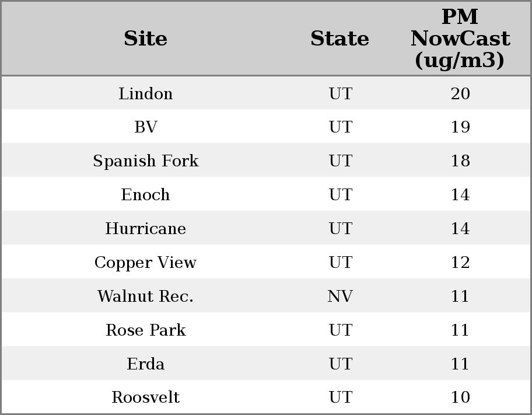Select the BV site cell
Image resolution: width=532 pixels, height=415 pixels.
coord(145,127)
